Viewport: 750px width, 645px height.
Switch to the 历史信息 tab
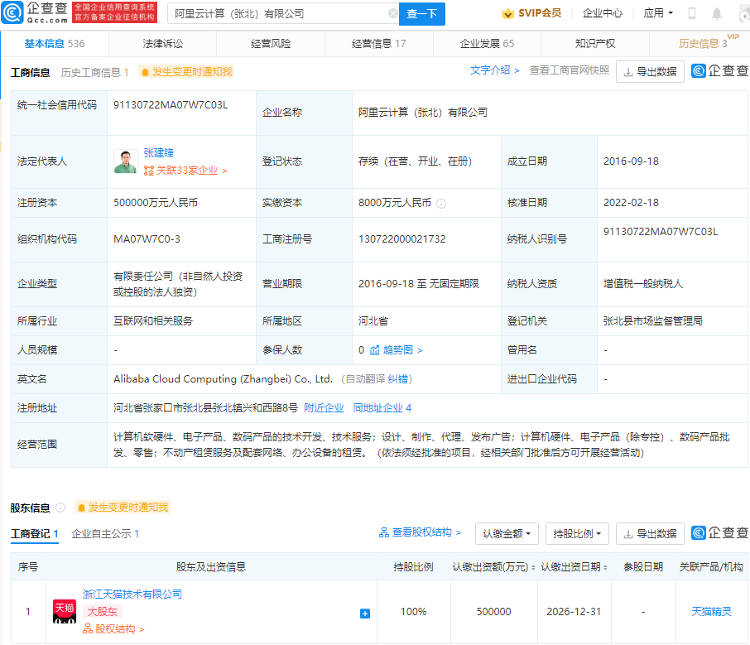703,44
